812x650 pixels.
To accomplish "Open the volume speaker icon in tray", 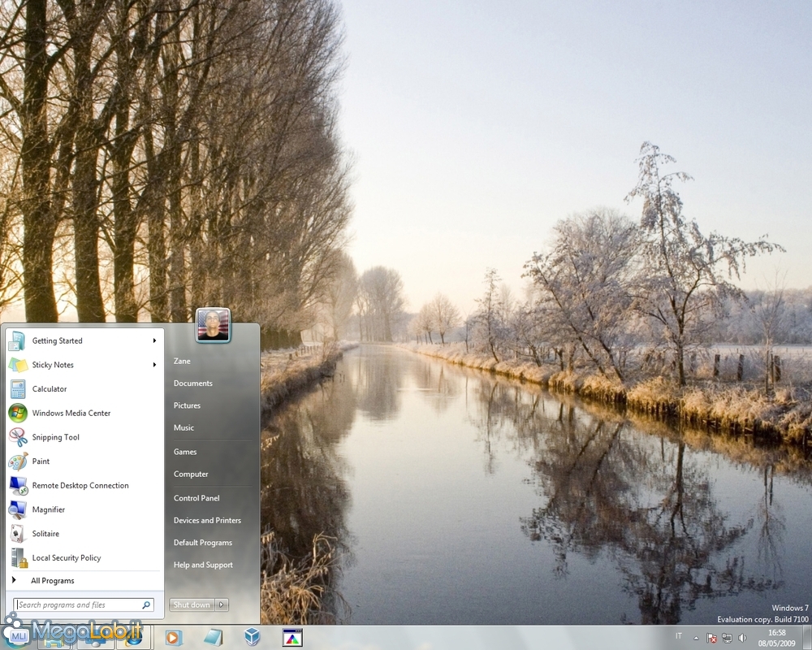I will (x=742, y=638).
